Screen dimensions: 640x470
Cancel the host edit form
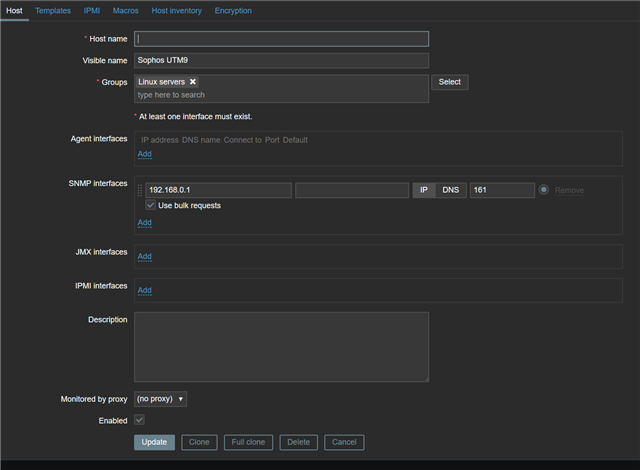pos(344,442)
